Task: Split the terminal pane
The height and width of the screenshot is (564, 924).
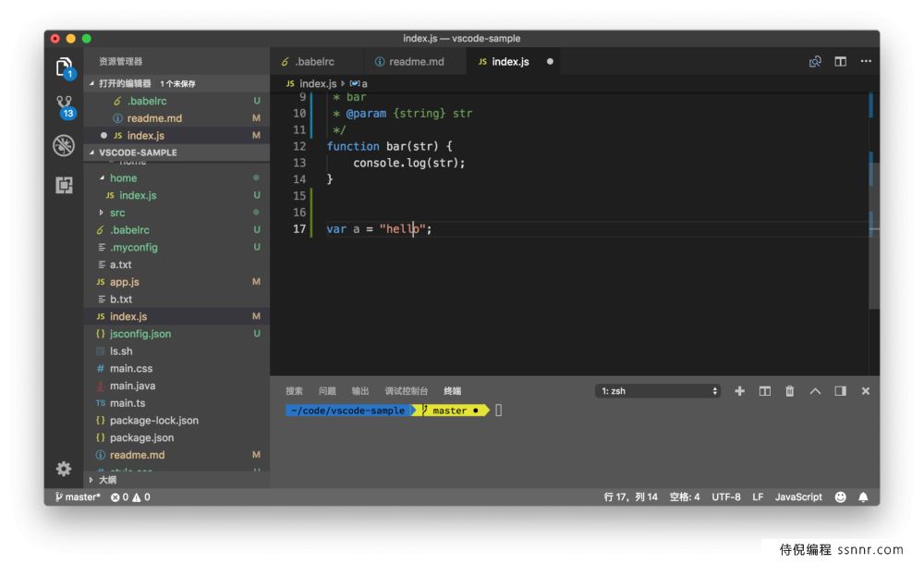Action: [764, 390]
